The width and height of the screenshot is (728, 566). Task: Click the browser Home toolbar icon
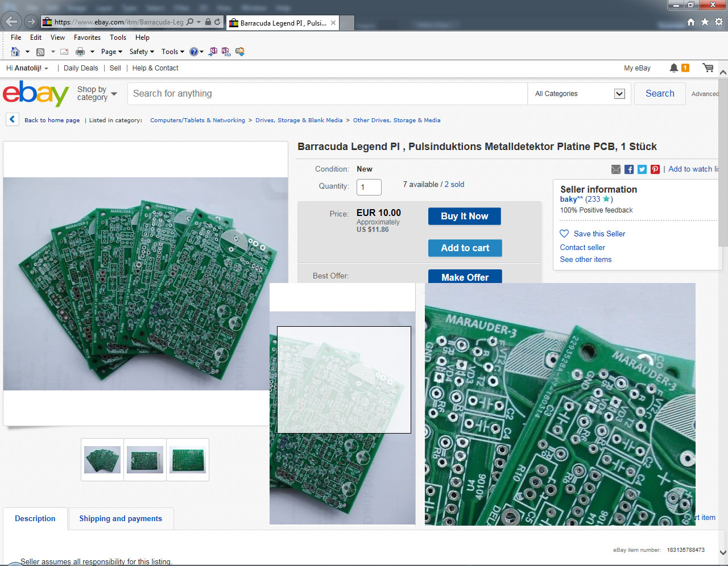coord(15,52)
